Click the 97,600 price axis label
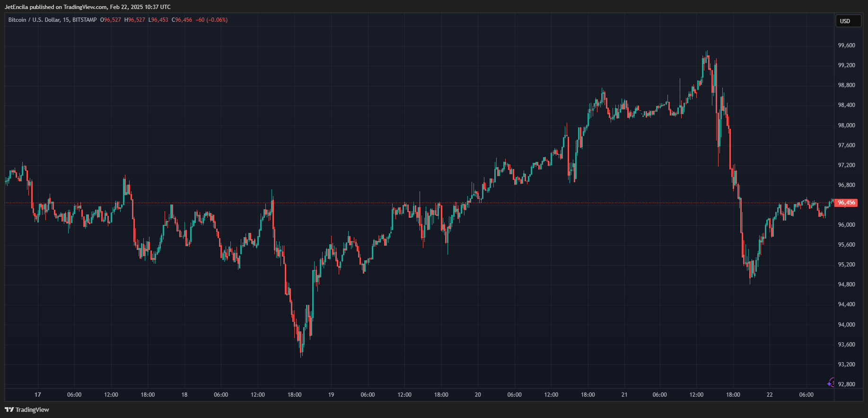Viewport: 868px width, 418px height. 846,145
